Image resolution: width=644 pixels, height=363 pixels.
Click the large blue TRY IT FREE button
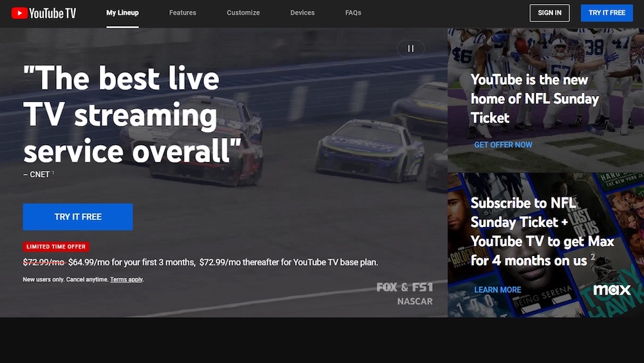pyautogui.click(x=78, y=217)
